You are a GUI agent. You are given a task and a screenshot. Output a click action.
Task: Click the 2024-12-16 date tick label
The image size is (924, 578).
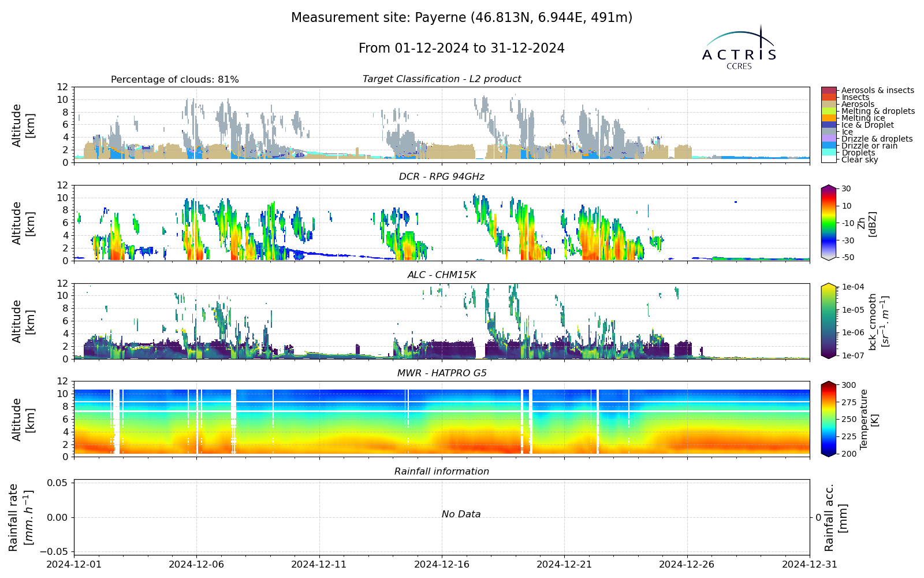click(442, 564)
